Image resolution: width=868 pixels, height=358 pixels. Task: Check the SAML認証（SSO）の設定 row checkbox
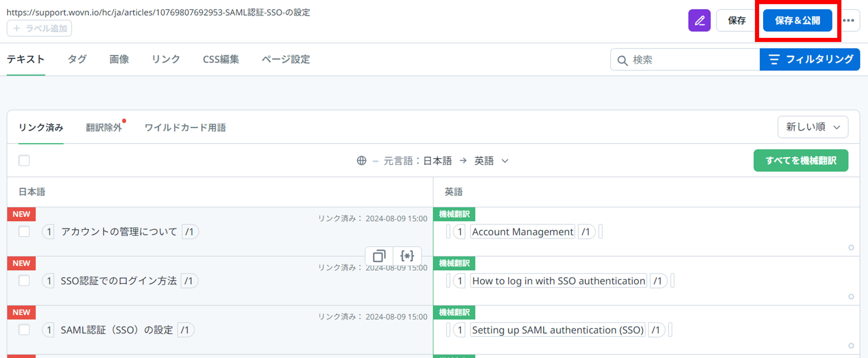(x=24, y=330)
